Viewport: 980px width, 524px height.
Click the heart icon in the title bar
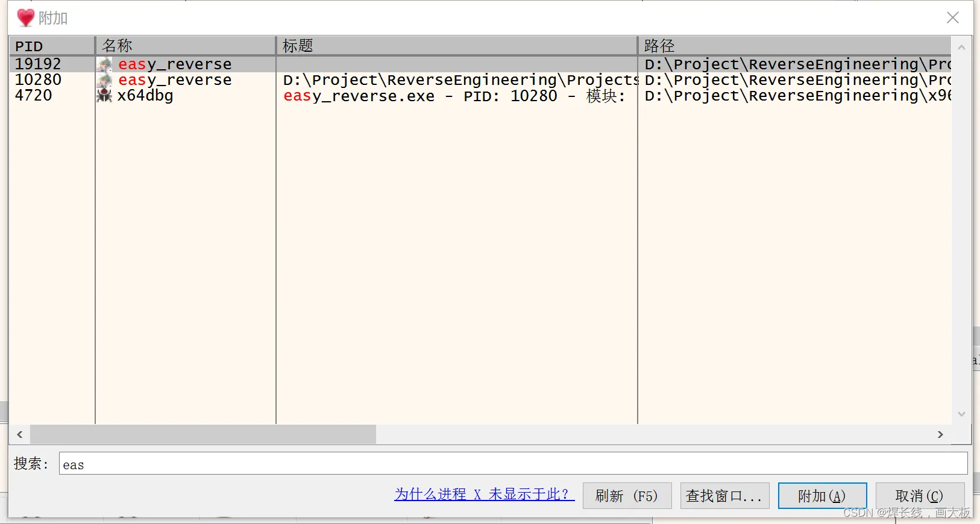pos(25,18)
